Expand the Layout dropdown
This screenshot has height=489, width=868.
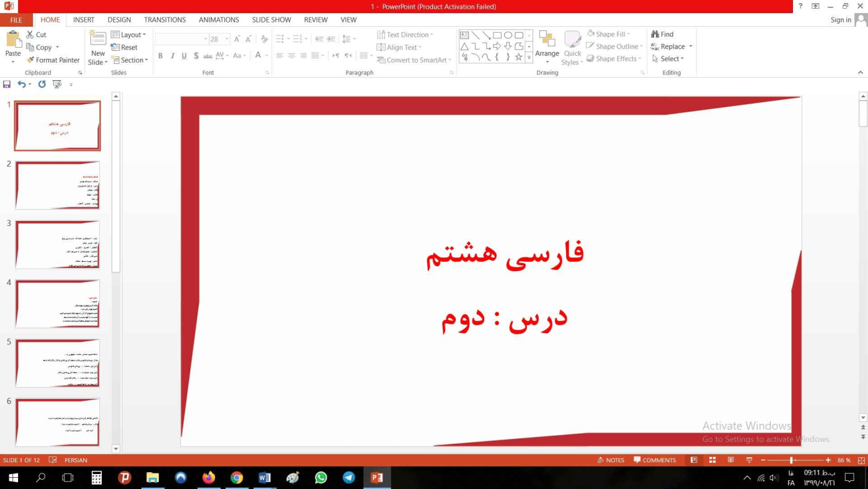128,35
